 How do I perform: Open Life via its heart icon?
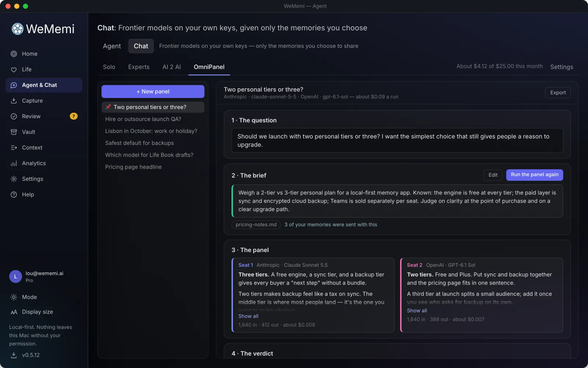pos(14,70)
